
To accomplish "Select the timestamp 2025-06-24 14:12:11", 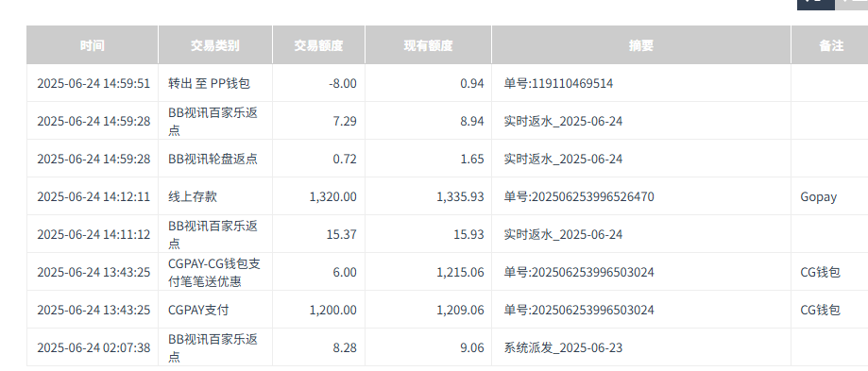I will [x=94, y=197].
